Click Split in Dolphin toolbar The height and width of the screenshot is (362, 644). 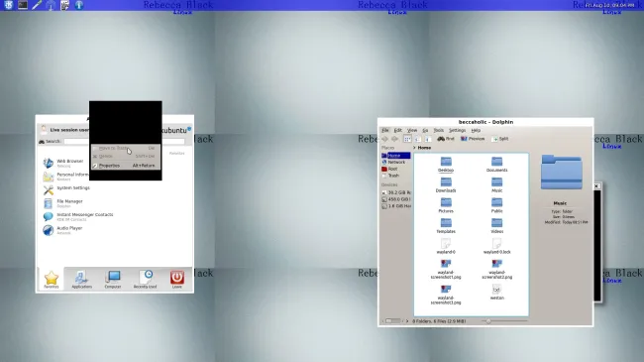499,139
